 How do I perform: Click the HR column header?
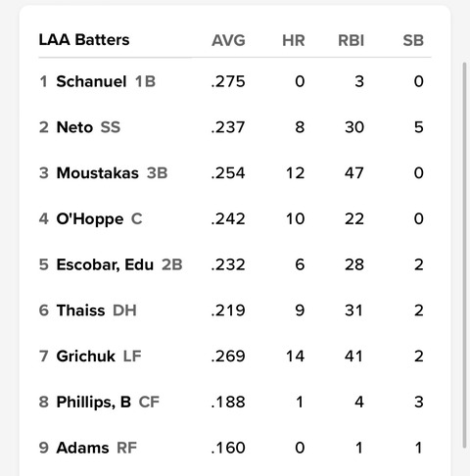click(294, 41)
